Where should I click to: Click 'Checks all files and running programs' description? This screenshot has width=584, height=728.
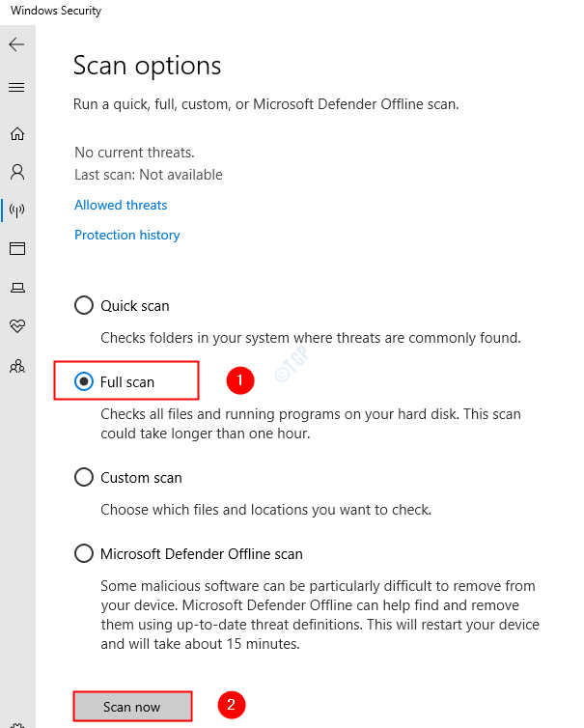311,424
